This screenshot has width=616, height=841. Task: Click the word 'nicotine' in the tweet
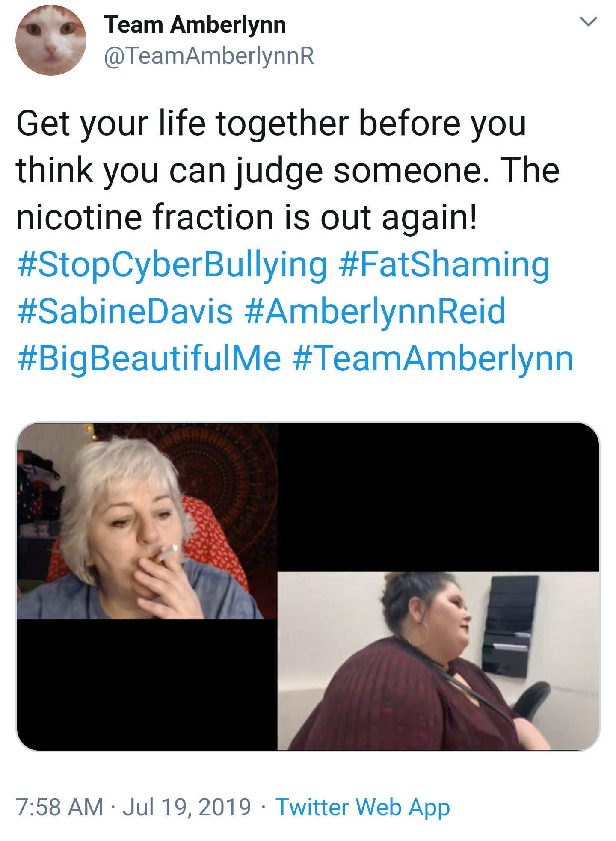tap(79, 217)
